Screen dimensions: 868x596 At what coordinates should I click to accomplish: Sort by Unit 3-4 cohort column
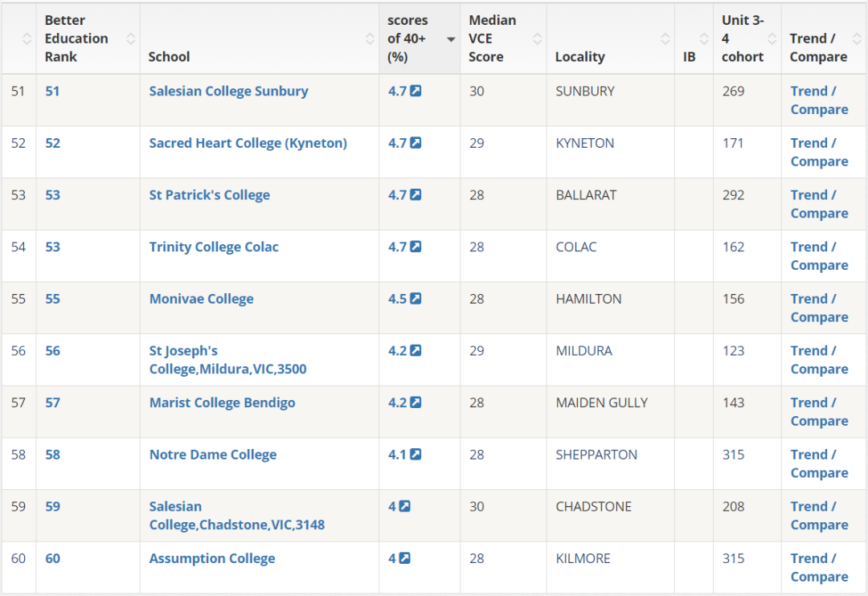pos(772,39)
